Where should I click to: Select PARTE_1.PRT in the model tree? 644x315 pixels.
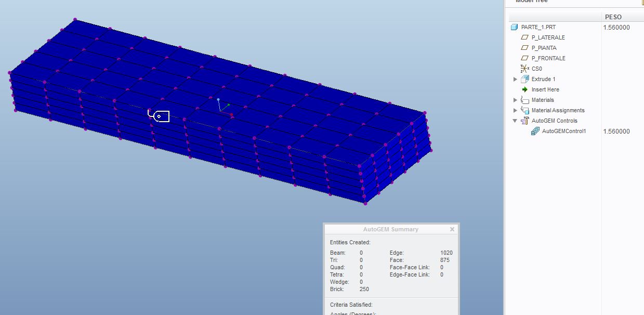(x=538, y=27)
